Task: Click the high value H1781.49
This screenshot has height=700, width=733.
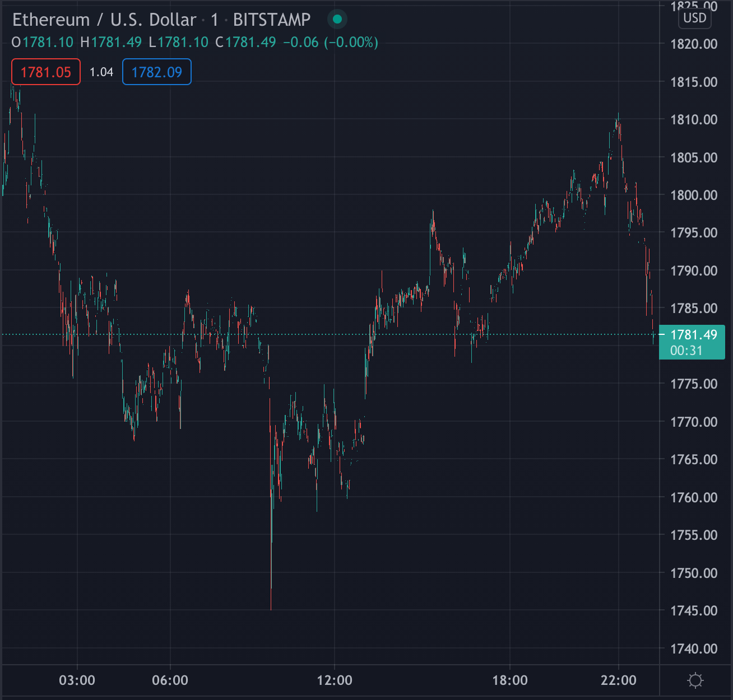Action: (x=111, y=43)
